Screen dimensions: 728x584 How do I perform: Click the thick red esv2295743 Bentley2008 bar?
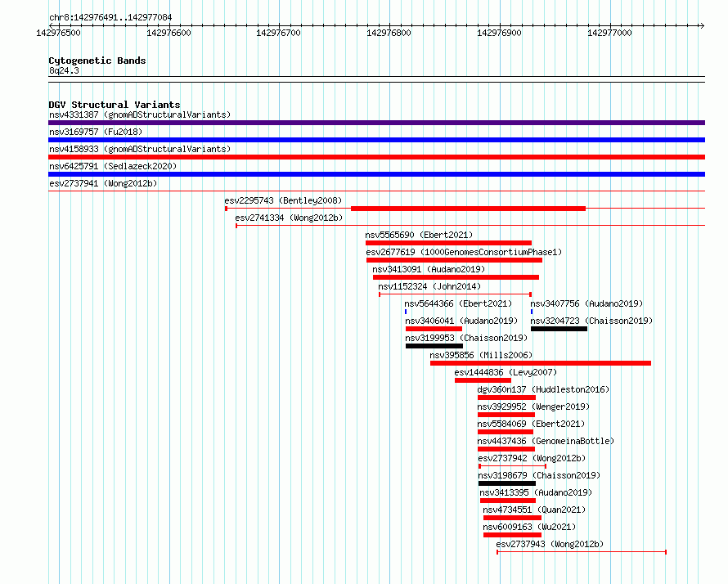pyautogui.click(x=468, y=209)
